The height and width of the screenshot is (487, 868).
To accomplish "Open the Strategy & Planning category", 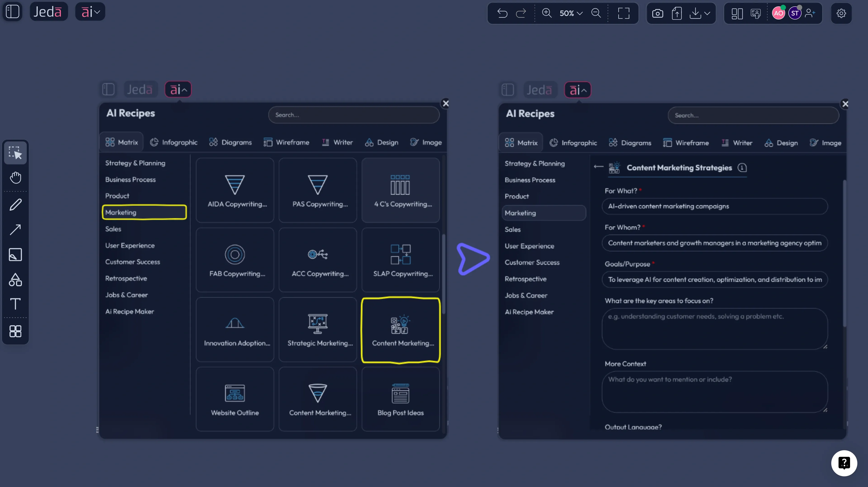I will (135, 163).
